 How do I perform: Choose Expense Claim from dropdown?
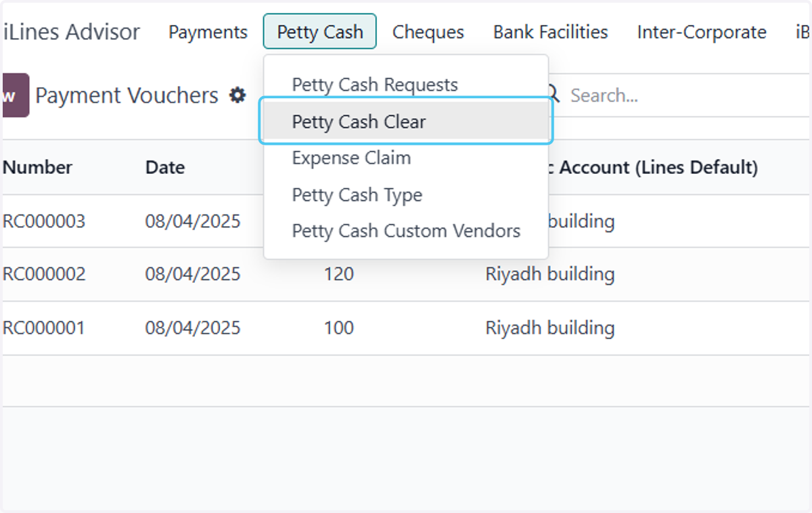point(406,158)
